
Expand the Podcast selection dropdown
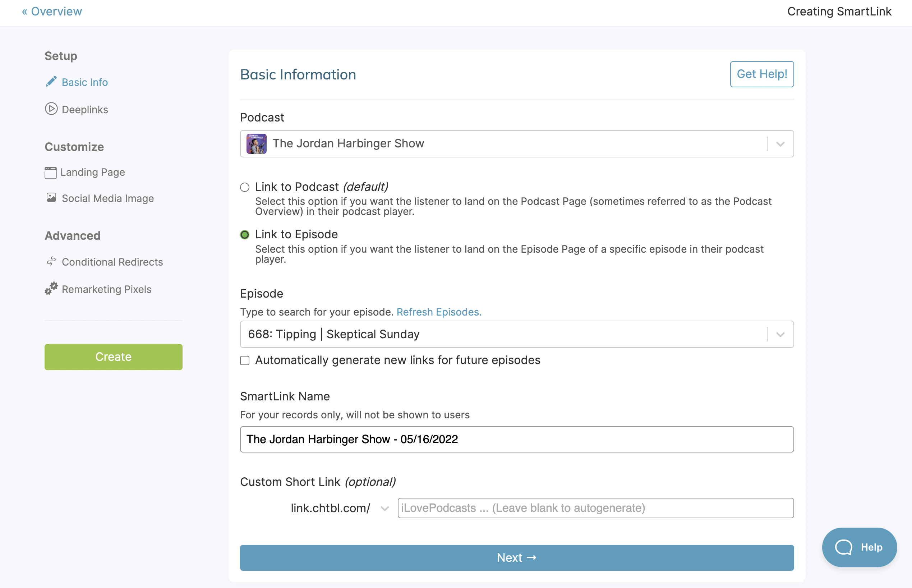[x=780, y=143]
